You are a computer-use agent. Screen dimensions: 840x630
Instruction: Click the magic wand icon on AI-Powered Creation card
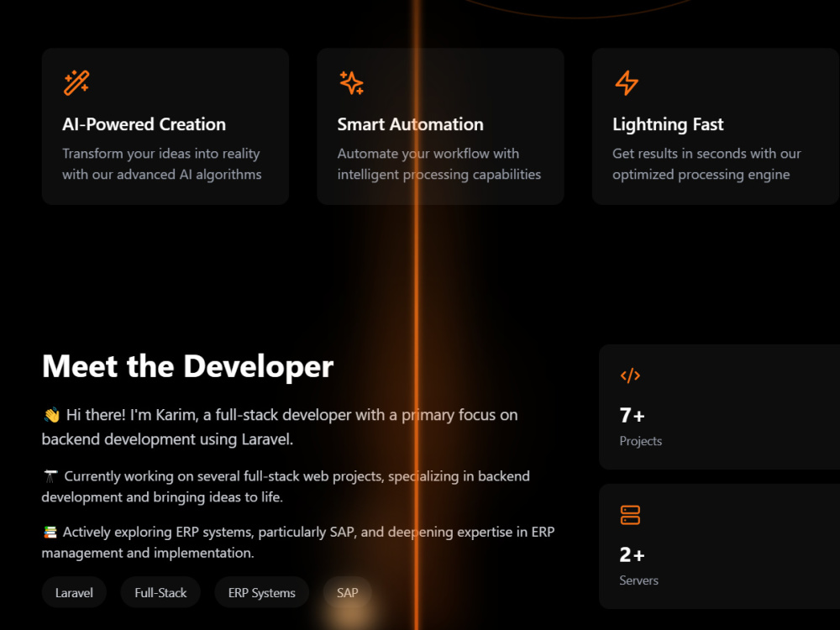76,82
